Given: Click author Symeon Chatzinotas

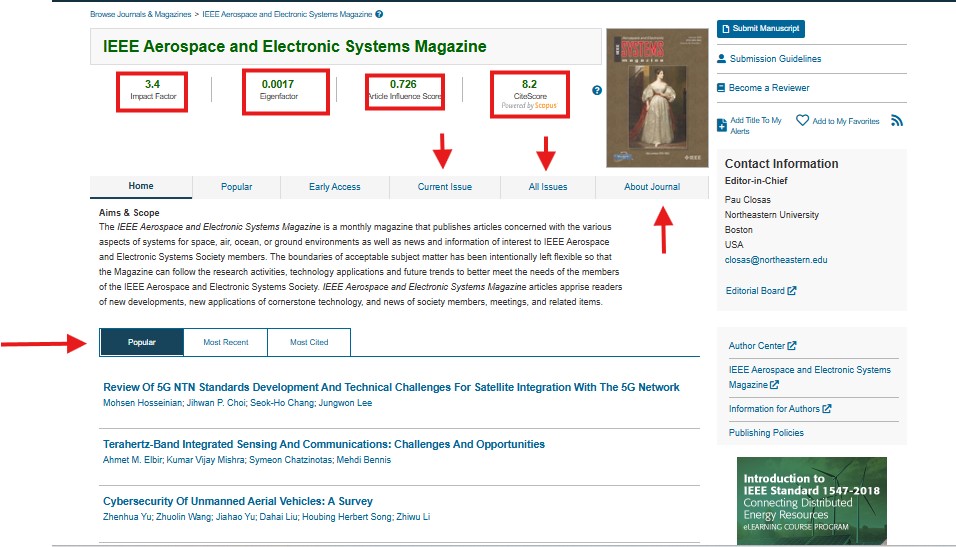Looking at the screenshot, I should [291, 460].
